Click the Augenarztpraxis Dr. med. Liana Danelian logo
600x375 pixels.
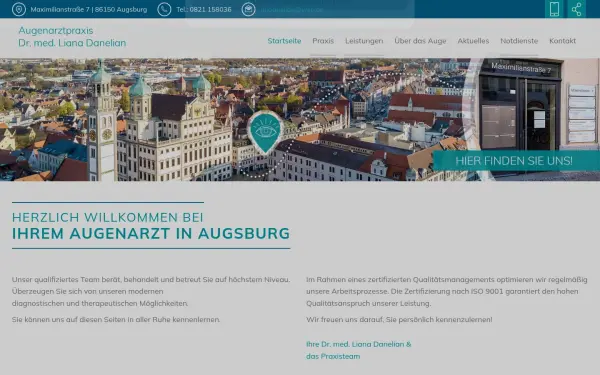click(x=72, y=37)
